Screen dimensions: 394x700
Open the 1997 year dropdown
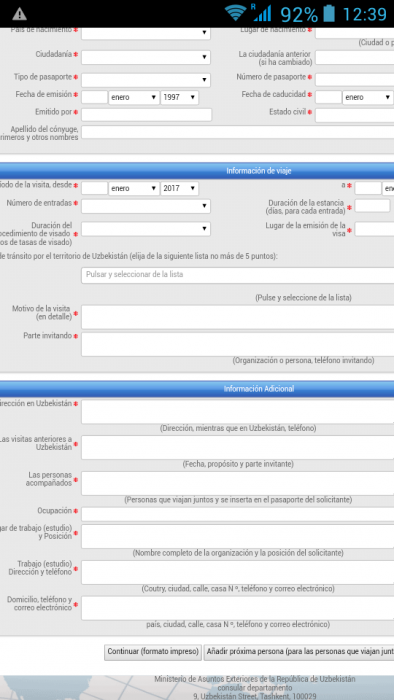tap(179, 97)
